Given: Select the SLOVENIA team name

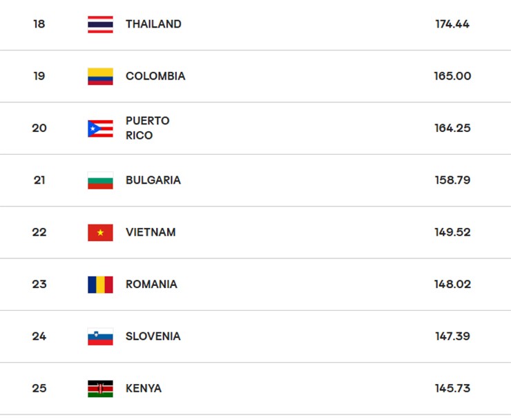Looking at the screenshot, I should 153,336.
